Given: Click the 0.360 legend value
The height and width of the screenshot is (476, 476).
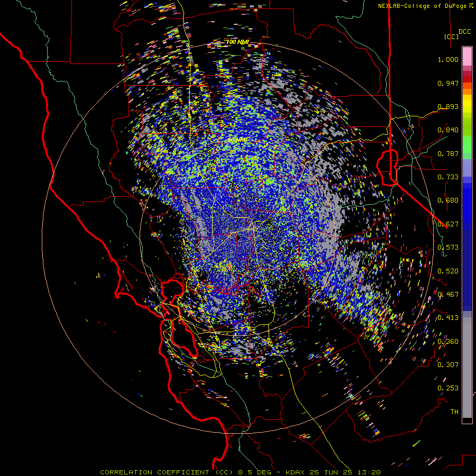Looking at the screenshot, I should 448,342.
